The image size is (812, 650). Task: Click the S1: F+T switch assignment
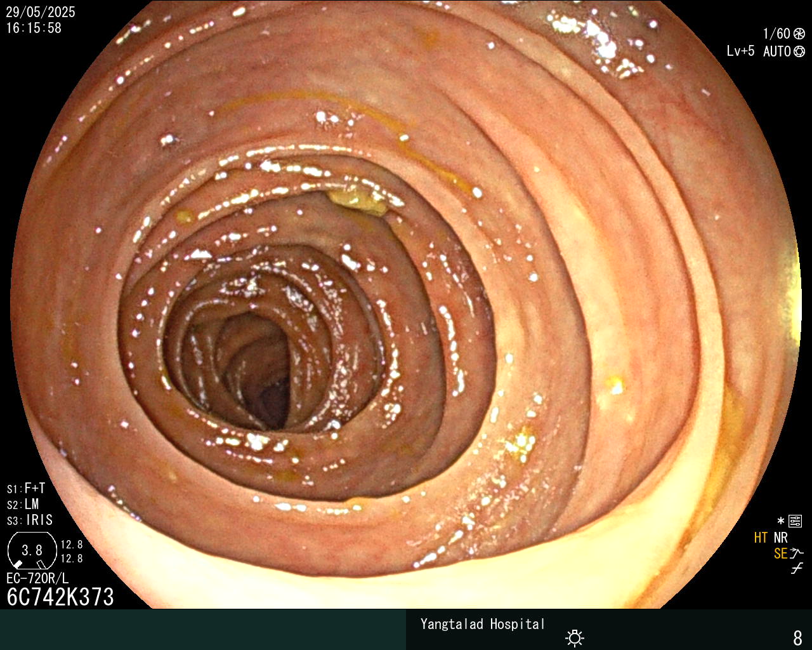[26, 488]
